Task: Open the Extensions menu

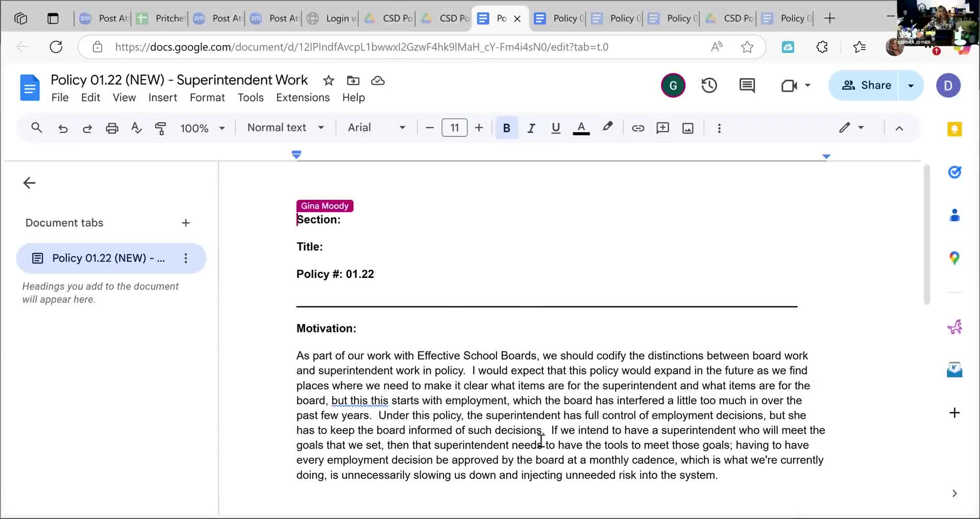Action: tap(303, 98)
